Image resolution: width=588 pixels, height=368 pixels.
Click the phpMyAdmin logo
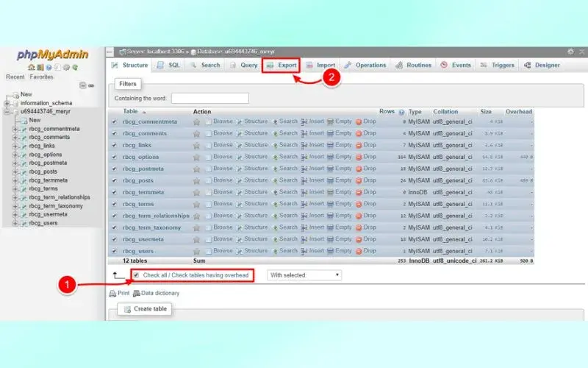pos(52,54)
